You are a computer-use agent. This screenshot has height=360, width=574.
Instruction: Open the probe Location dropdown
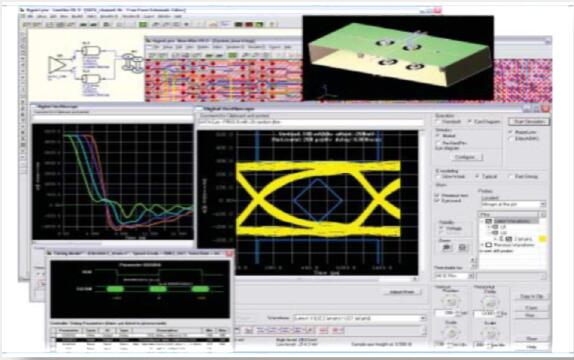coord(513,204)
